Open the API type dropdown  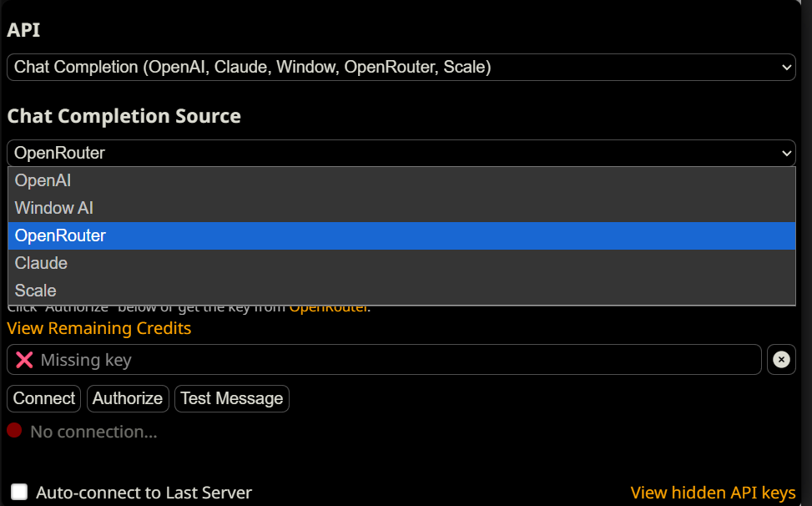click(x=401, y=68)
